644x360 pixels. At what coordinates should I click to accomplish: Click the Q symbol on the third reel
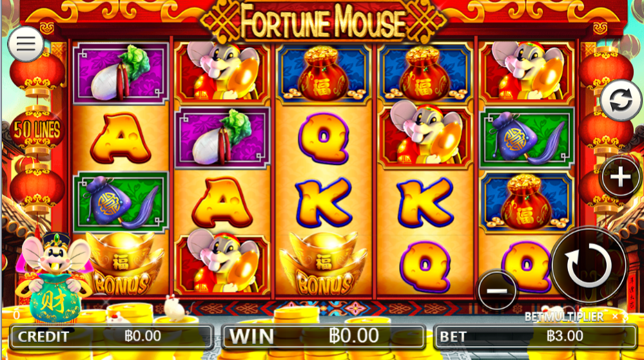(323, 138)
